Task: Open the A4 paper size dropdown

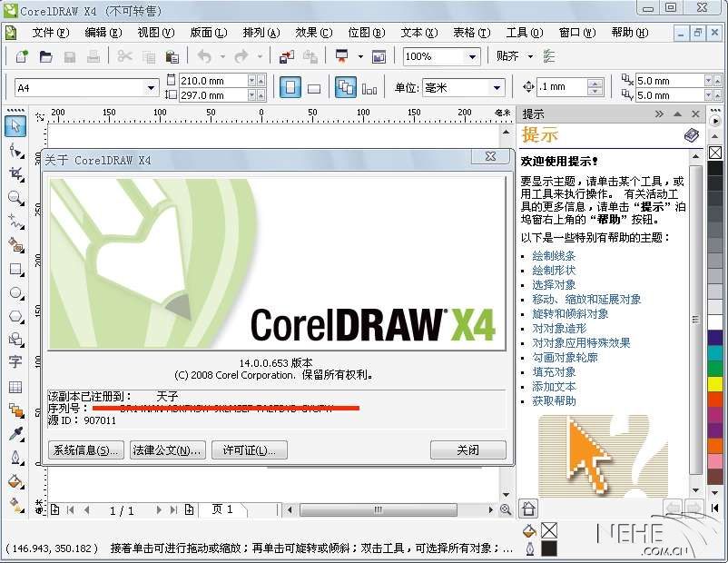Action: coord(151,88)
